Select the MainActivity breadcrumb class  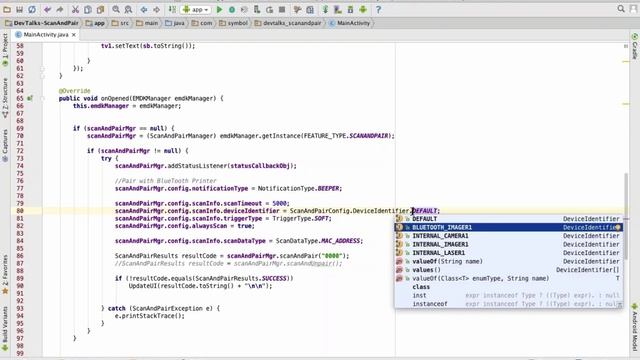coord(349,23)
